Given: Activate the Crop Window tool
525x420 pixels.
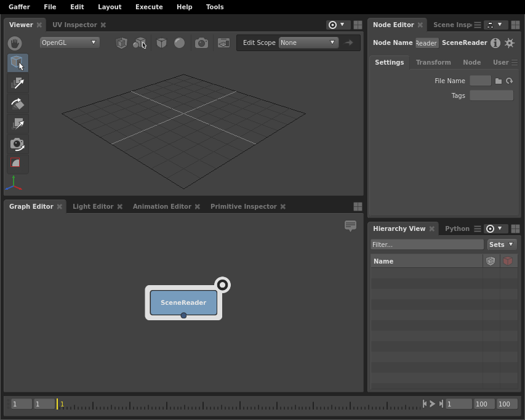Looking at the screenshot, I should coord(15,163).
